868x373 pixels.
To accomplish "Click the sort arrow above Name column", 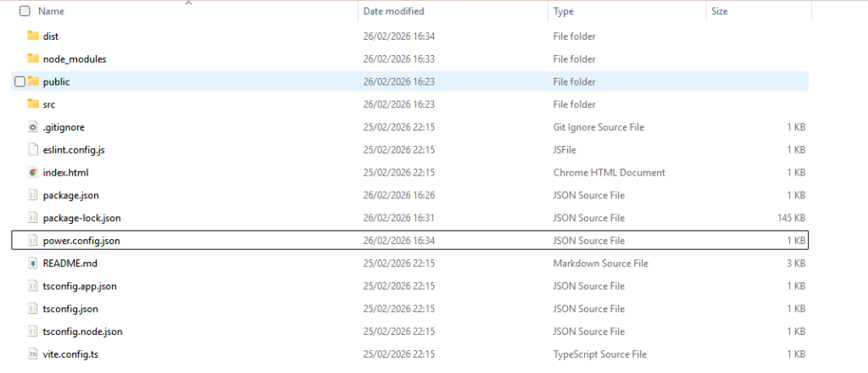I will [x=188, y=3].
